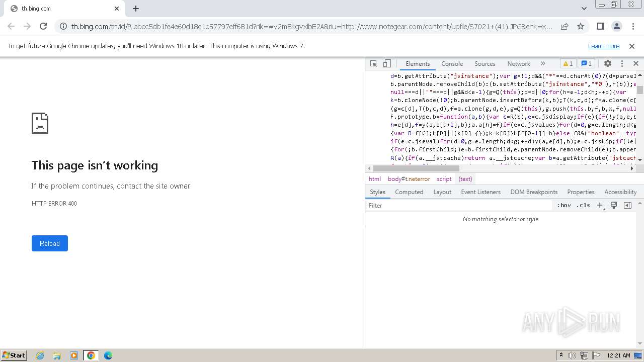Open the Sources tab
The height and width of the screenshot is (362, 644).
coord(485,64)
